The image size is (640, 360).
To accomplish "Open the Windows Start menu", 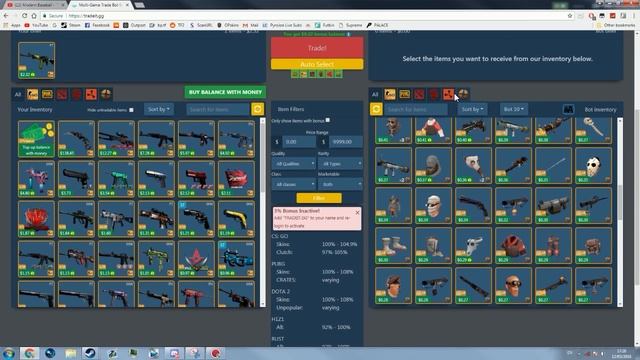I will pyautogui.click(x=9, y=353).
